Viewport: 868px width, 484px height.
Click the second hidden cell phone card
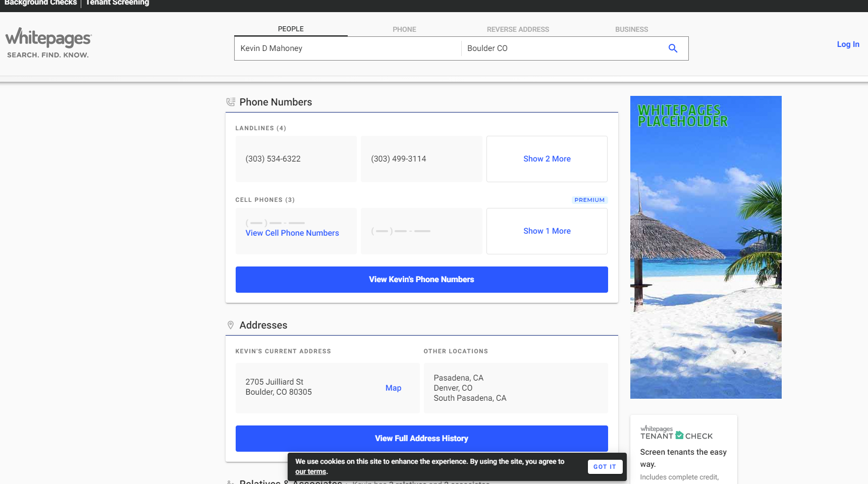point(421,231)
